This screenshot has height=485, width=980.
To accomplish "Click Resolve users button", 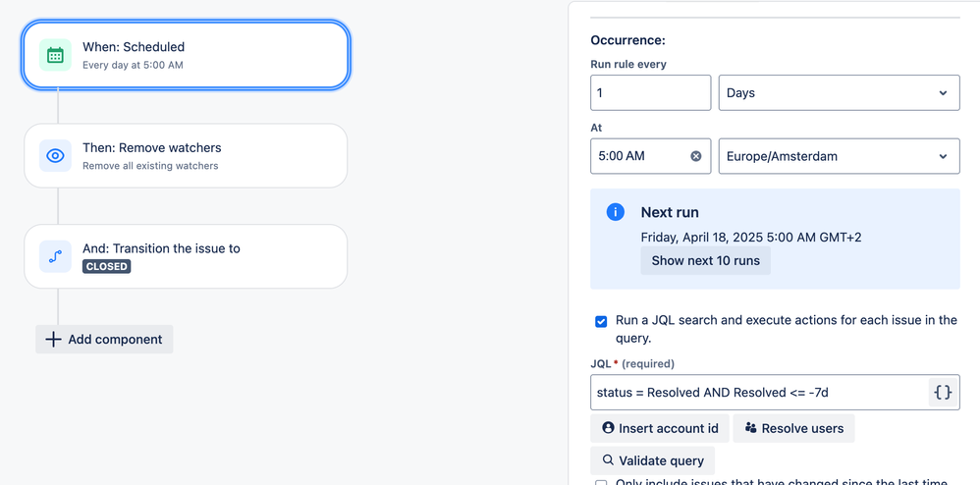I will click(x=793, y=428).
